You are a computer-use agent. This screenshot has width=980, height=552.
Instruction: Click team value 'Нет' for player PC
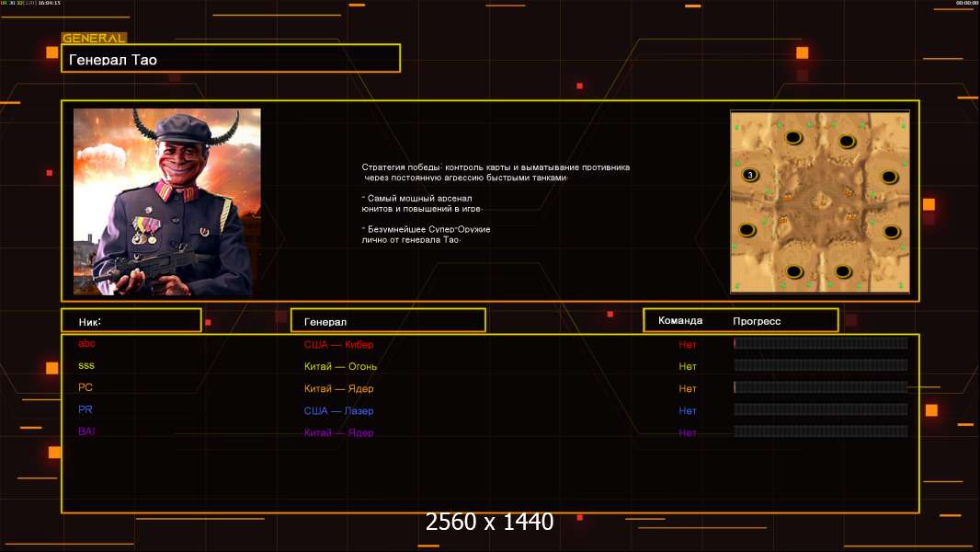pos(688,388)
